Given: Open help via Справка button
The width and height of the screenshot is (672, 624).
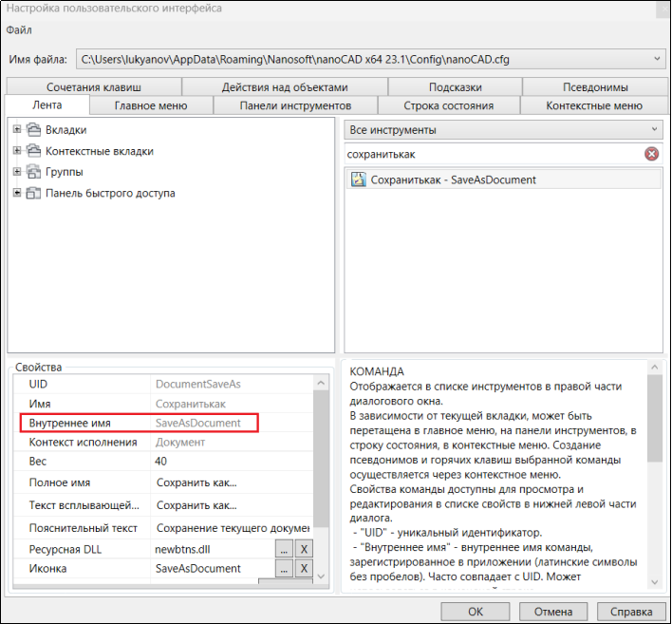Looking at the screenshot, I should point(631,612).
